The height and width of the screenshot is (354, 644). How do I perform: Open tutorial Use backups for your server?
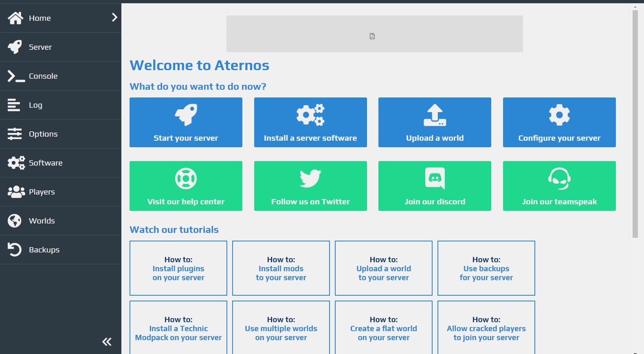(486, 268)
